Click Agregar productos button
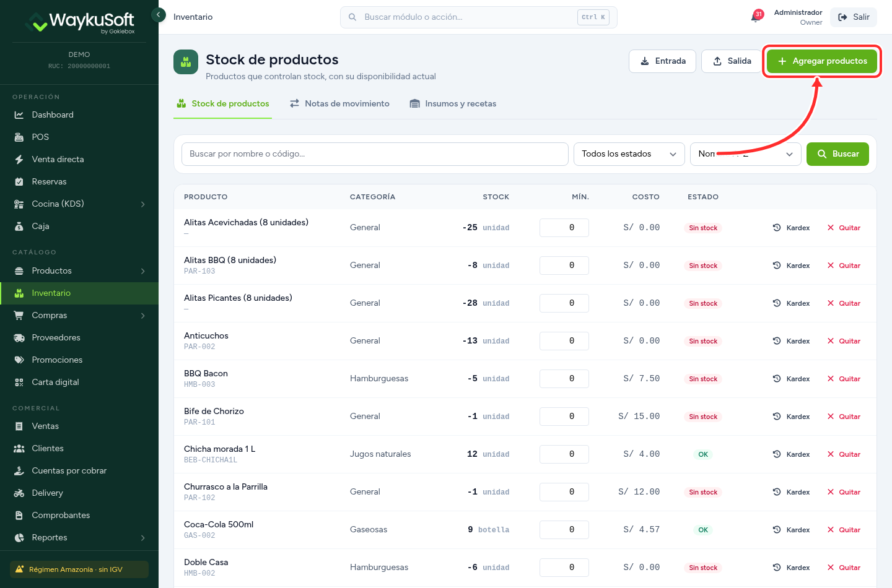This screenshot has width=892, height=588. [x=822, y=61]
